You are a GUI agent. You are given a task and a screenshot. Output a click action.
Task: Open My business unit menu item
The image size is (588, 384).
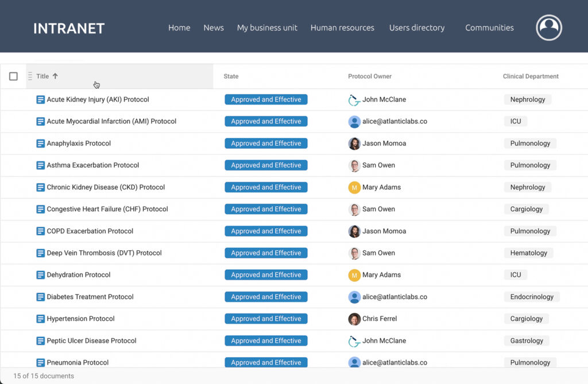[x=267, y=28]
